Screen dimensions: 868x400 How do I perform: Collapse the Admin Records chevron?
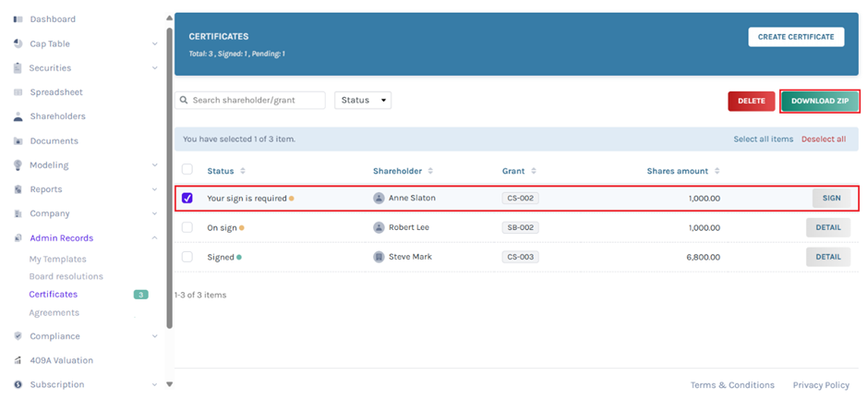point(154,238)
